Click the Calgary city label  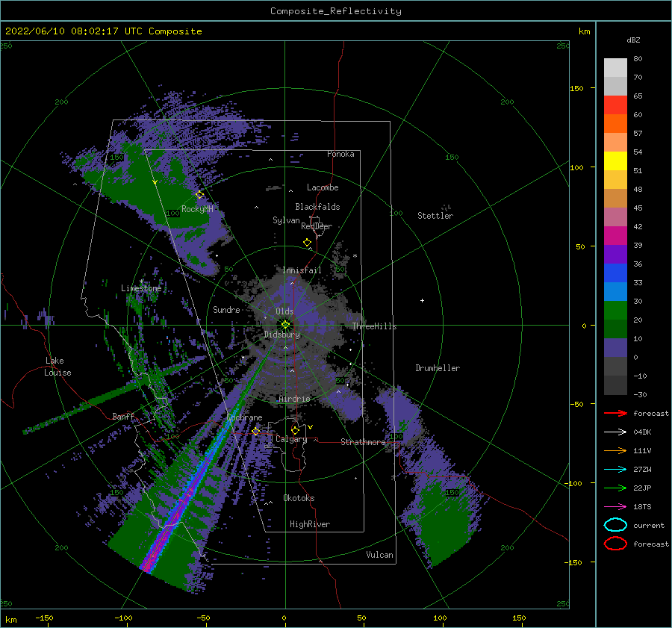point(291,439)
